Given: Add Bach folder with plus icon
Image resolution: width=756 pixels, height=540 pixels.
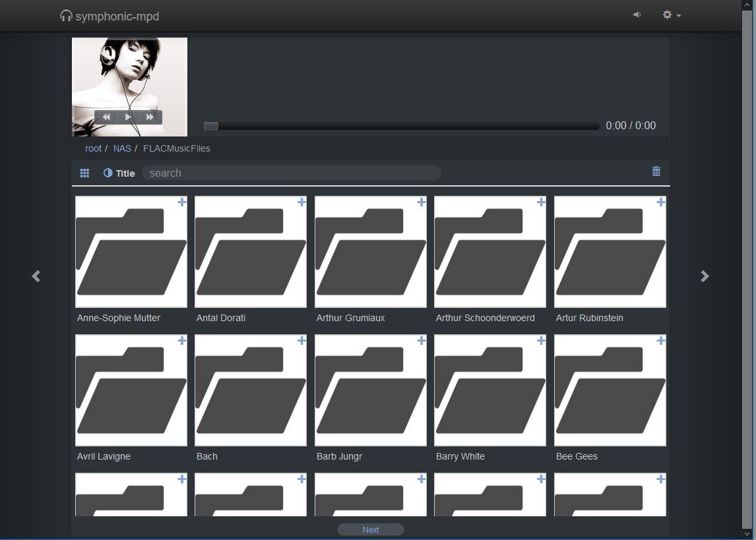Looking at the screenshot, I should tap(301, 341).
